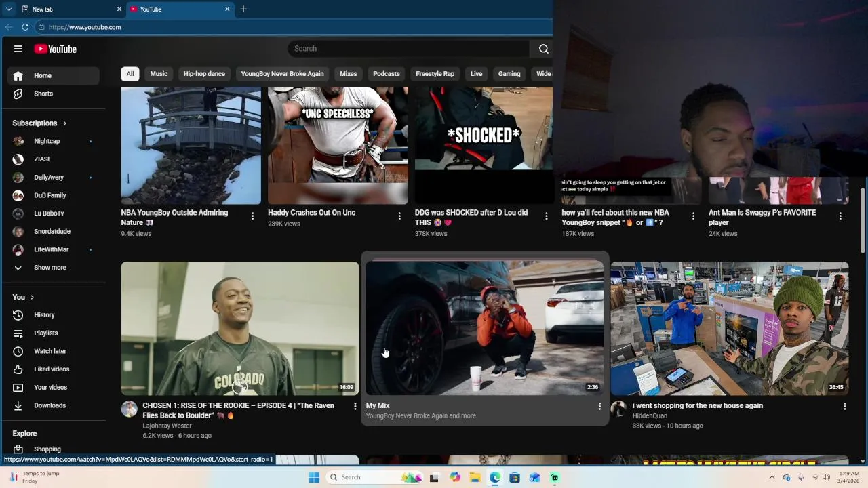
Task: Reload the page in browser
Action: (25, 27)
